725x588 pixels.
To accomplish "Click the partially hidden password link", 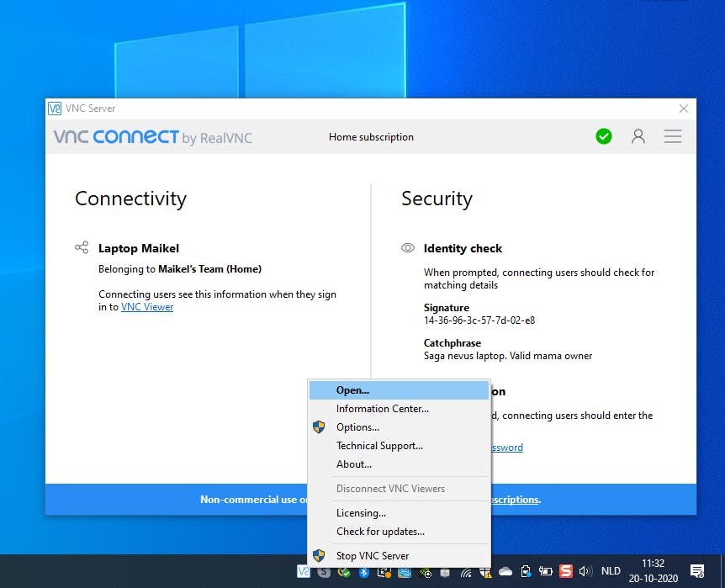I will (x=507, y=448).
